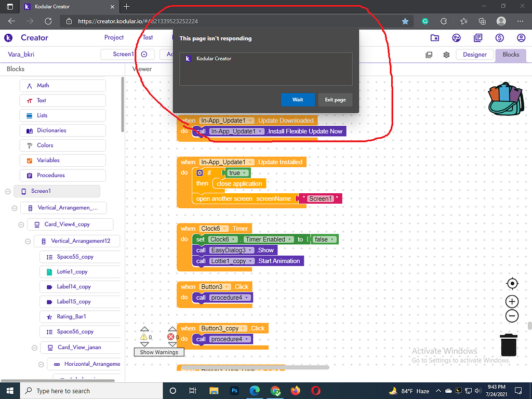Viewport: 532px width, 399px height.
Task: Select the Procedures blocks category
Action: 63,175
